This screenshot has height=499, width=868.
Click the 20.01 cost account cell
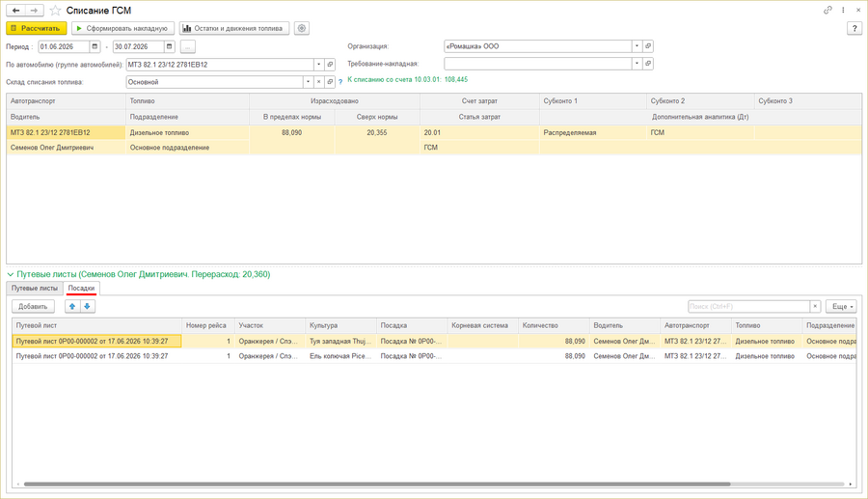coord(479,132)
